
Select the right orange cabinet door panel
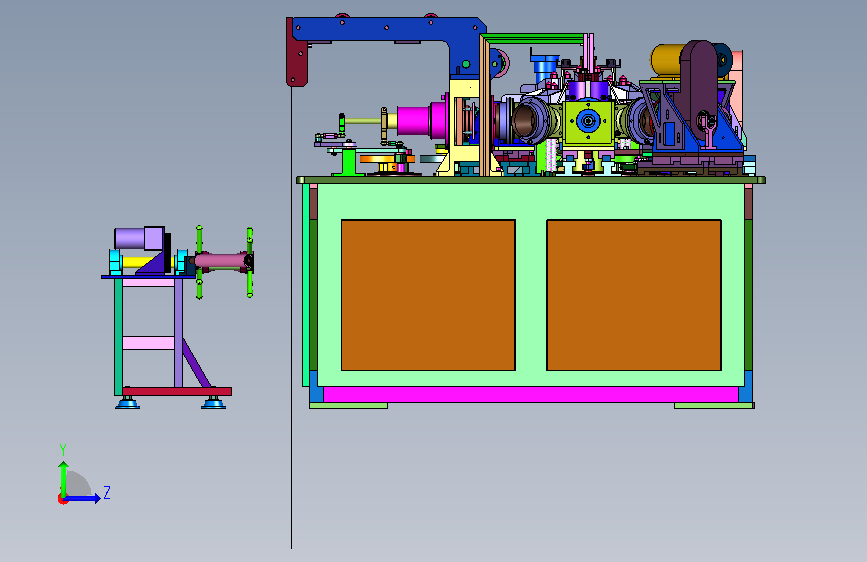click(634, 295)
